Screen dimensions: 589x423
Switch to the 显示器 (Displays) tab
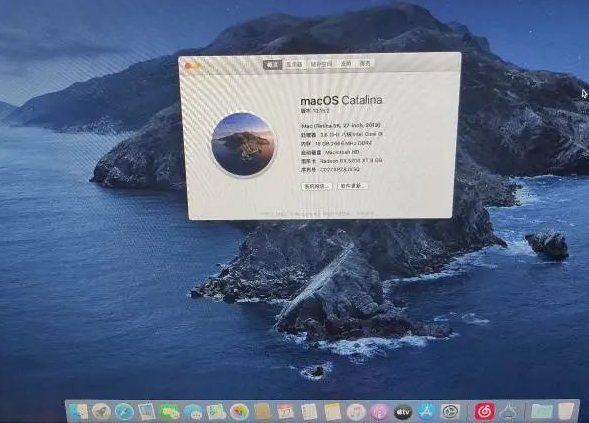pos(294,65)
